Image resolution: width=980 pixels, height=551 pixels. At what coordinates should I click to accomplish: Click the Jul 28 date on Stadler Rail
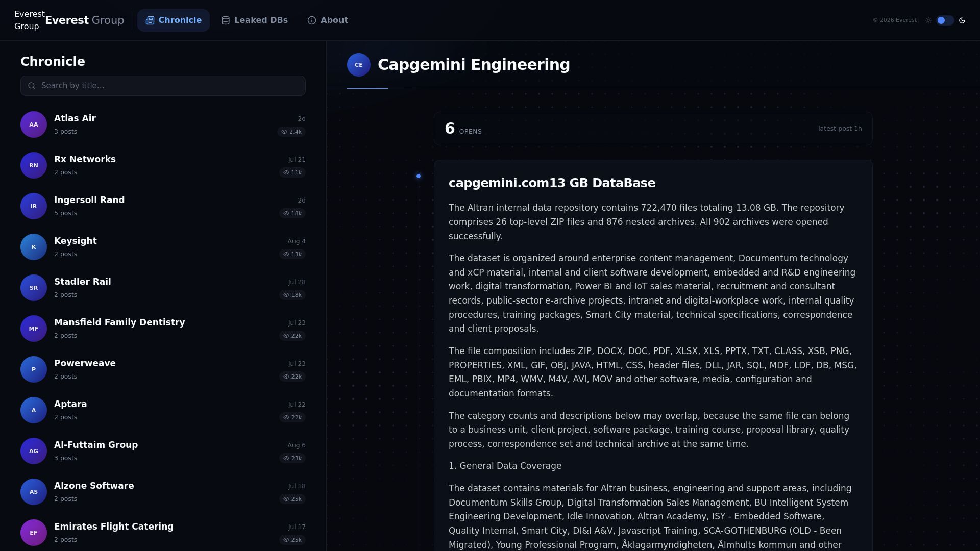point(297,282)
